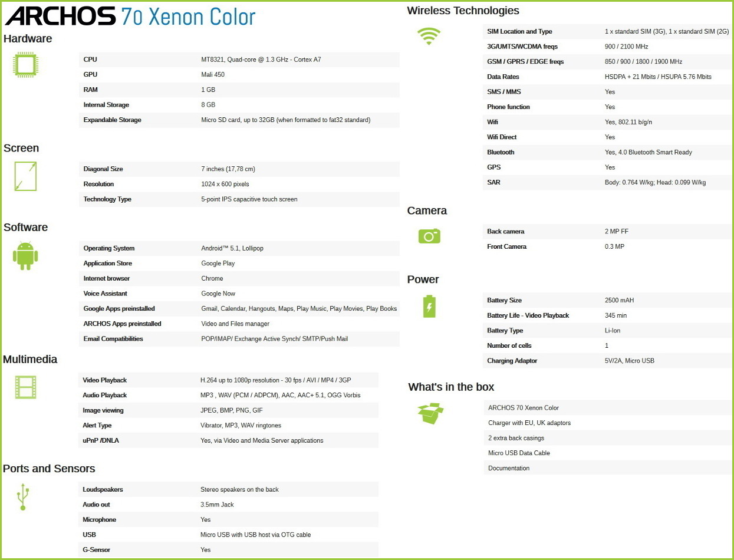The image size is (734, 560).
Task: Click the Loudspeakers label
Action: 103,490
